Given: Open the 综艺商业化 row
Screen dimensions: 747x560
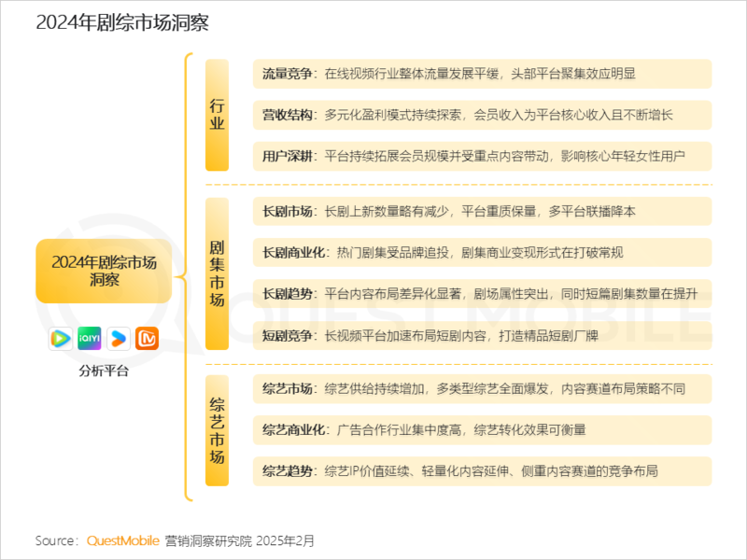Looking at the screenshot, I should (482, 429).
